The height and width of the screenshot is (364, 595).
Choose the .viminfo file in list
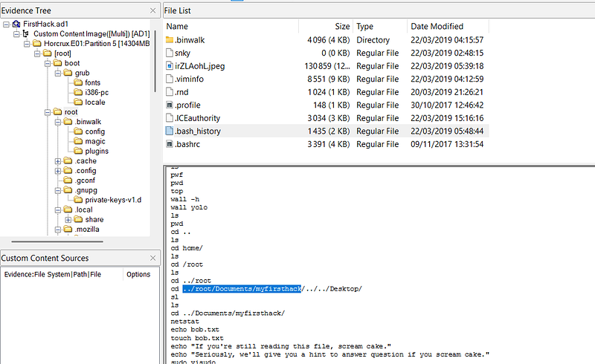(x=190, y=79)
